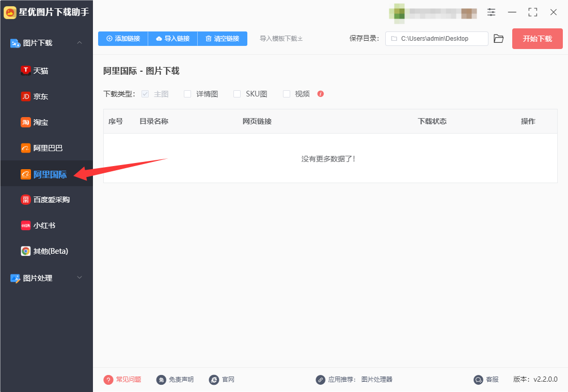Click the 官网 browser icon
568x392 pixels.
point(214,380)
